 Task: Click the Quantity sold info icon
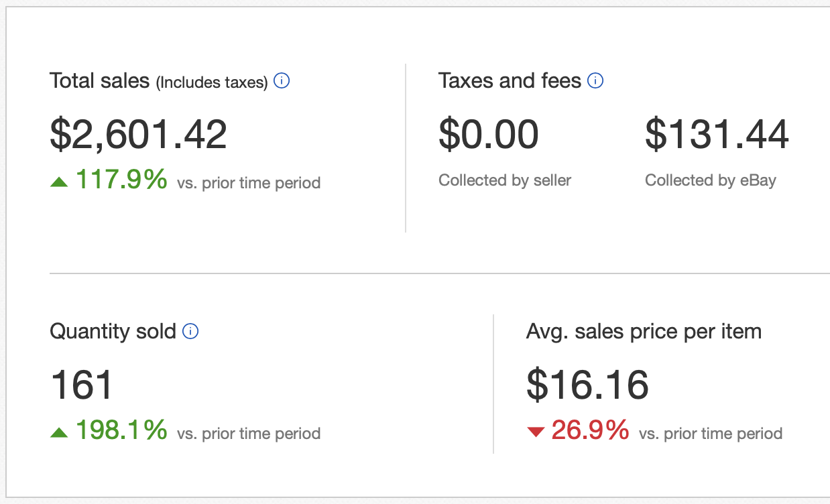pos(190,331)
